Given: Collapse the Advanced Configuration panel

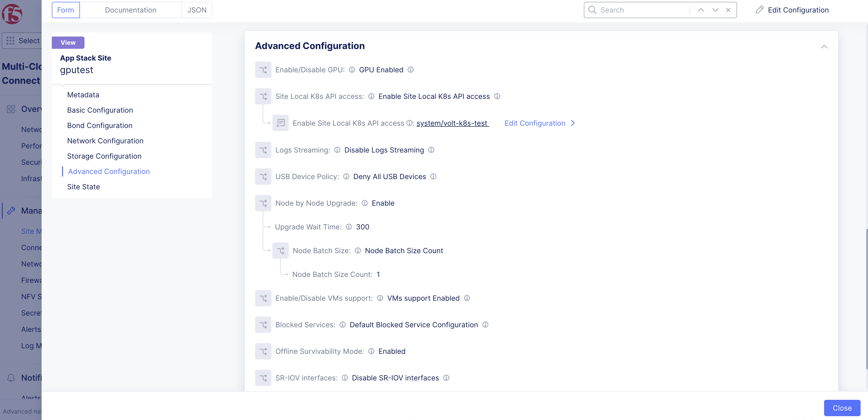Looking at the screenshot, I should [x=824, y=46].
